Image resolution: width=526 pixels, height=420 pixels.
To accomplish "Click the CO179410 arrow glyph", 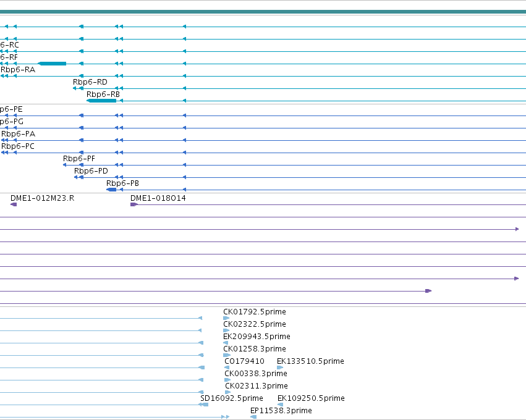I will [x=227, y=367].
